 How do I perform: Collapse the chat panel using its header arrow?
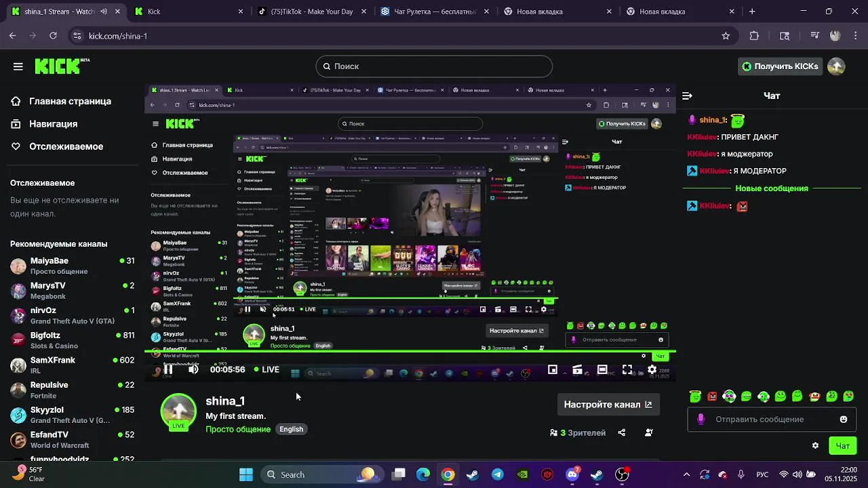pos(687,96)
